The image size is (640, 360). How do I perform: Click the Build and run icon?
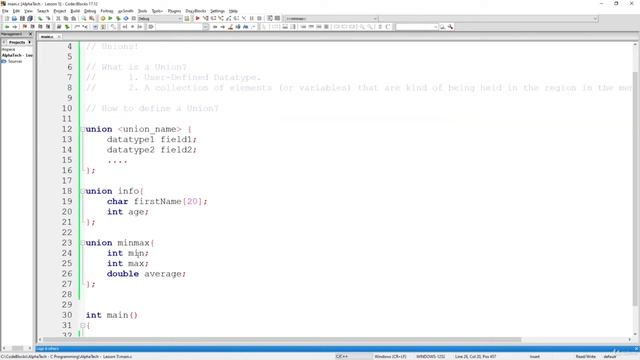pyautogui.click(x=118, y=18)
